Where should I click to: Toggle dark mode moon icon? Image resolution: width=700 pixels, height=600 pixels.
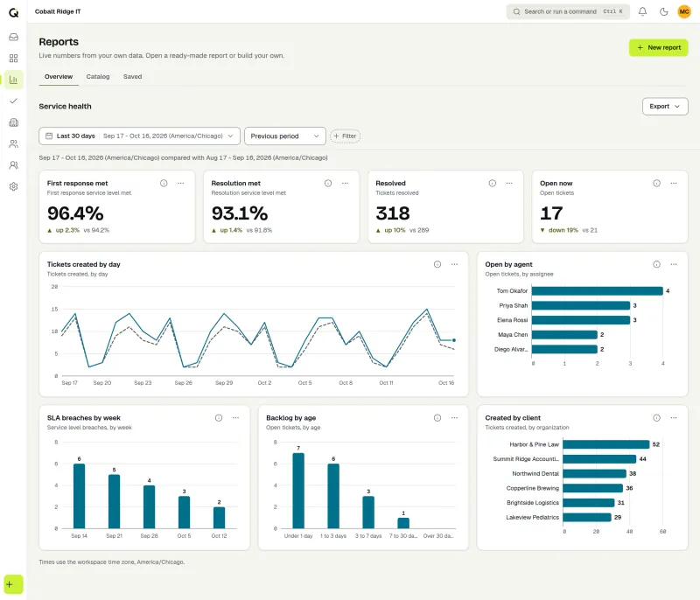click(664, 11)
